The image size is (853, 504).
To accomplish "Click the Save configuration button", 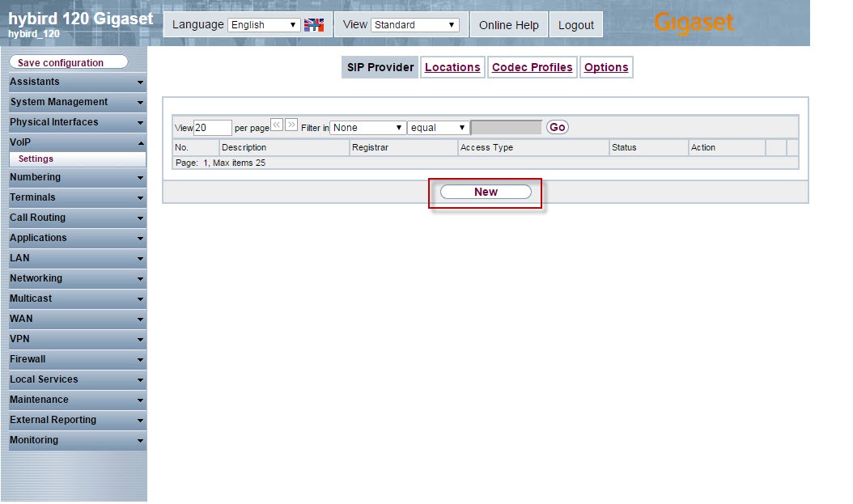I will 69,62.
